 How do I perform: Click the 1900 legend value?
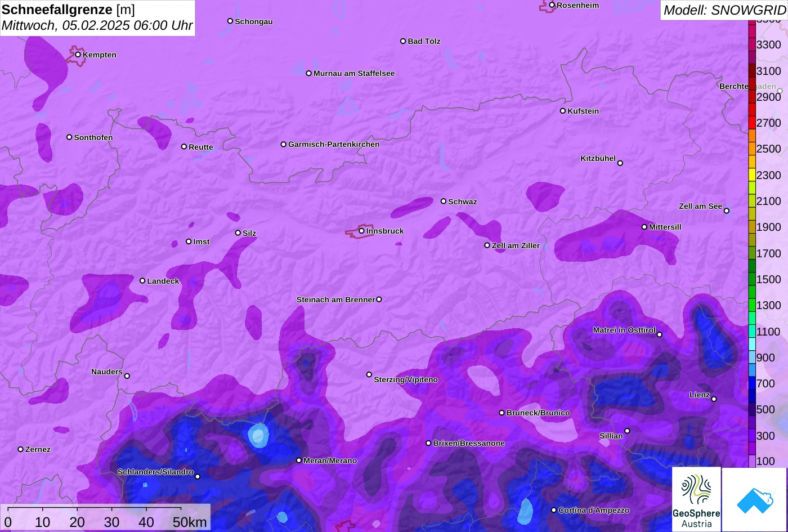pyautogui.click(x=769, y=227)
